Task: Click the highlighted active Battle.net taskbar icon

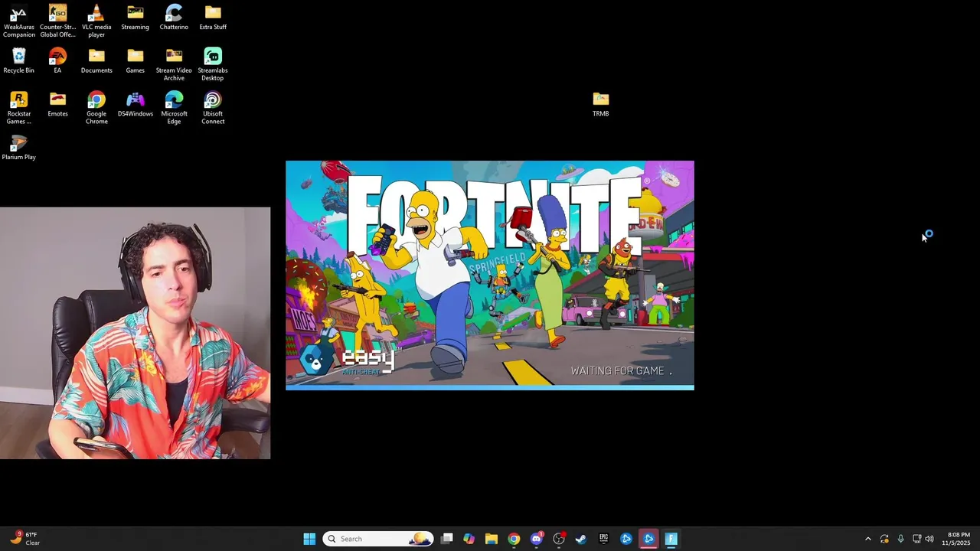Action: pyautogui.click(x=648, y=539)
